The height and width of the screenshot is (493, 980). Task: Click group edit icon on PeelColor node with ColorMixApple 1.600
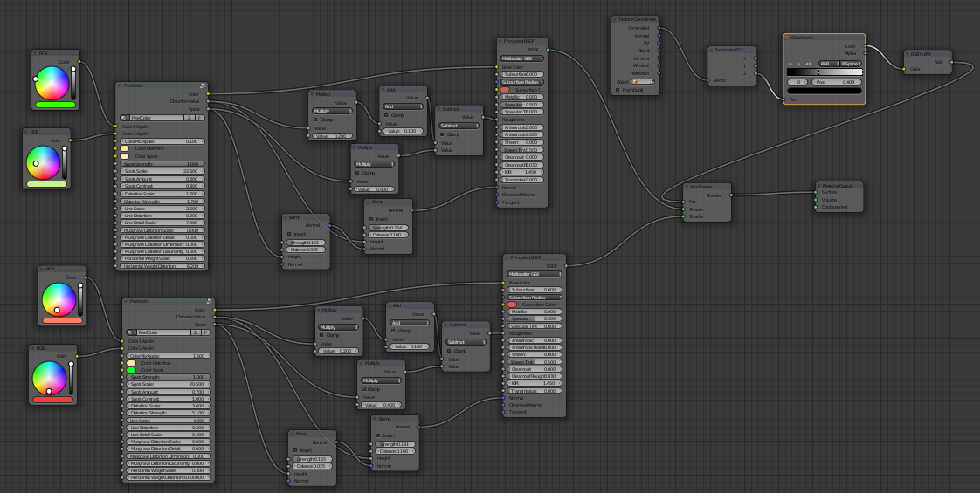pyautogui.click(x=210, y=301)
